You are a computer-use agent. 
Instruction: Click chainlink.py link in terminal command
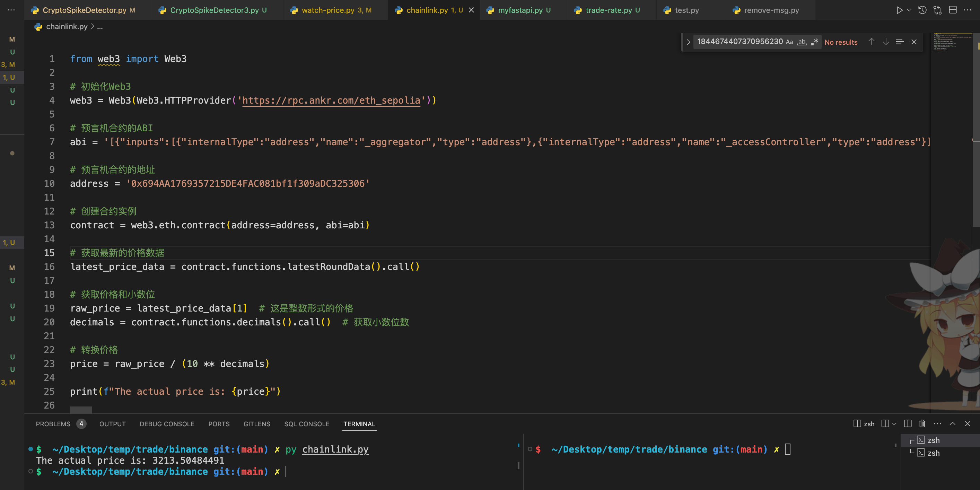335,449
